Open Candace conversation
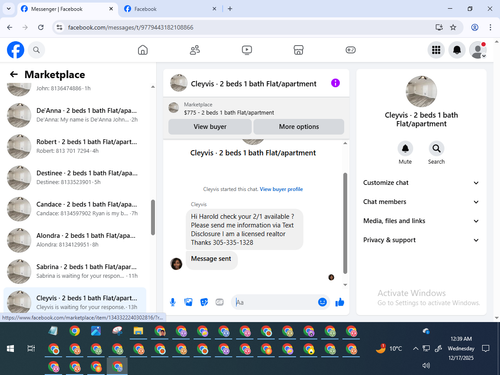 (x=75, y=209)
